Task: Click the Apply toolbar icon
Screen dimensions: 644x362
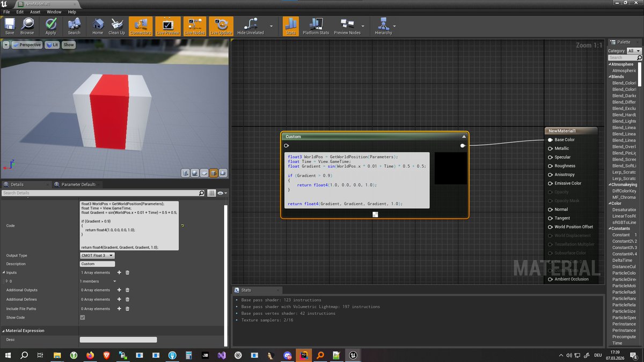Action: point(50,26)
